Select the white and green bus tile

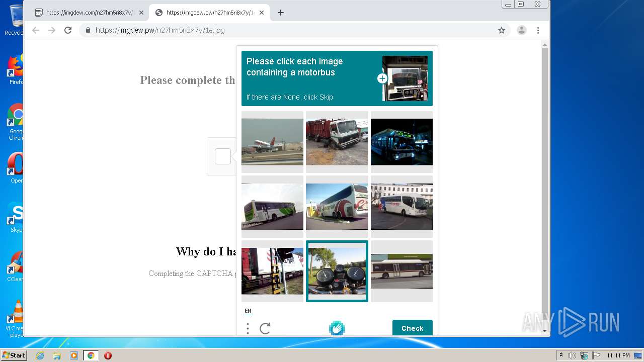[272, 207]
